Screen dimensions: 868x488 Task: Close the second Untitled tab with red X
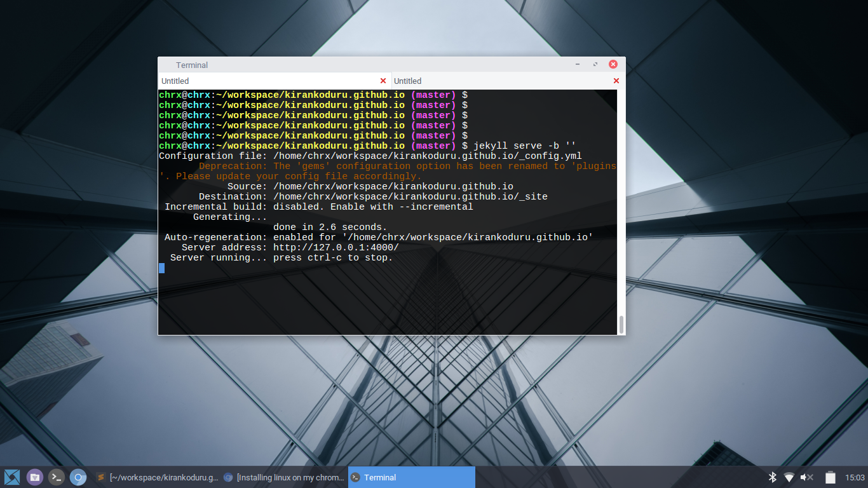point(616,81)
